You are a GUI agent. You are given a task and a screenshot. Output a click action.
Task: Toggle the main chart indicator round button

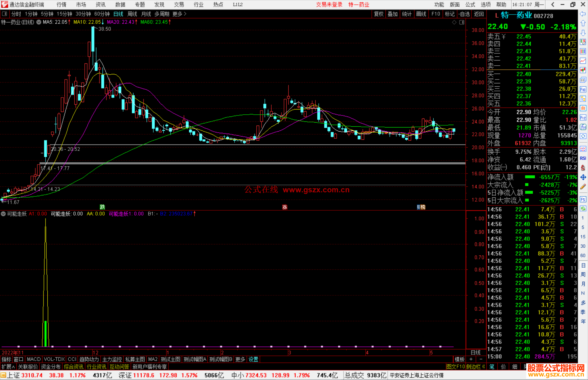tap(39, 22)
